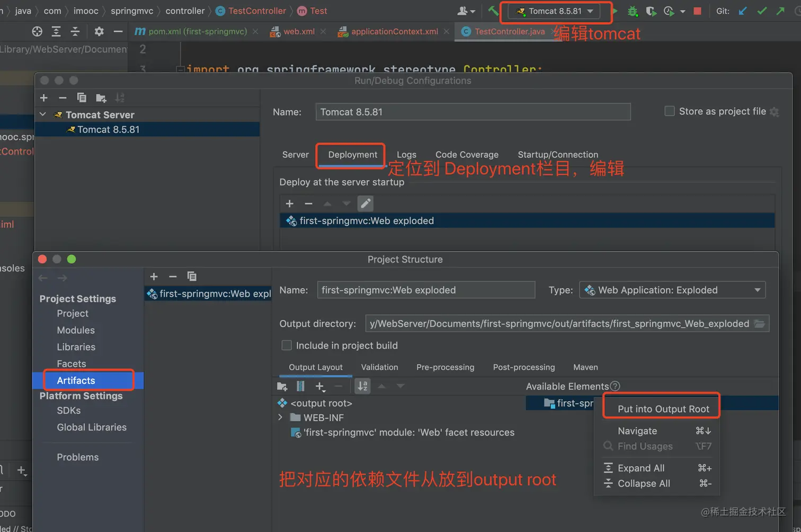Close the web.xml editor tab
This screenshot has height=532, width=801.
pyautogui.click(x=323, y=32)
